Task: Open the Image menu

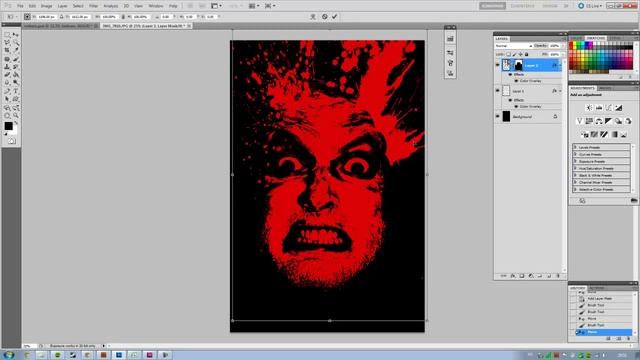Action: (x=47, y=6)
